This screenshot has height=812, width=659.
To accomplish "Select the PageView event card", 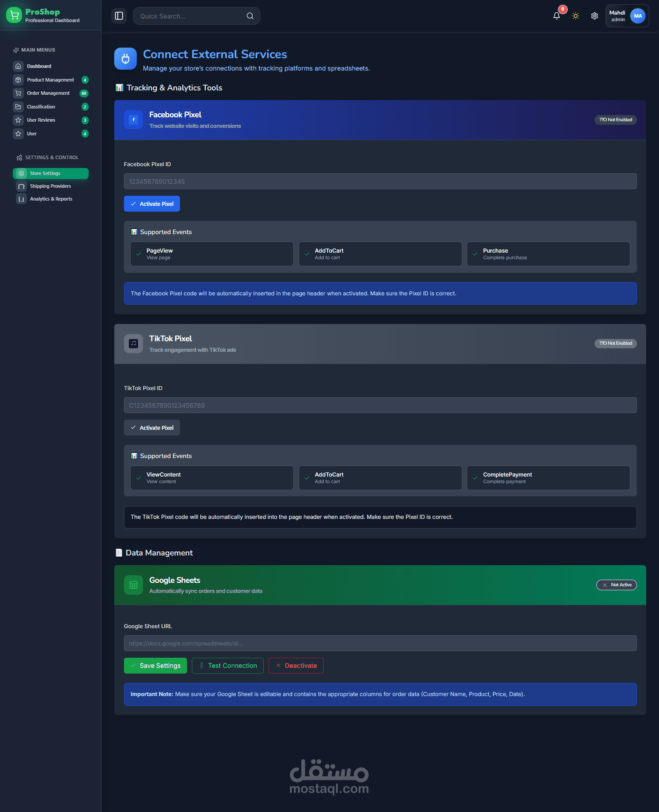I will click(x=212, y=254).
